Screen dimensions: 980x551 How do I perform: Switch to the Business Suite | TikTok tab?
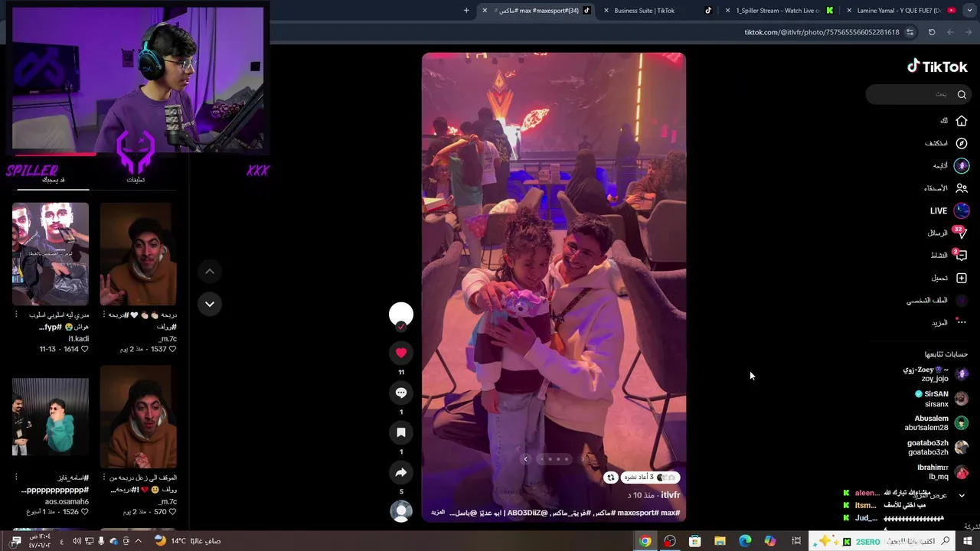(658, 11)
